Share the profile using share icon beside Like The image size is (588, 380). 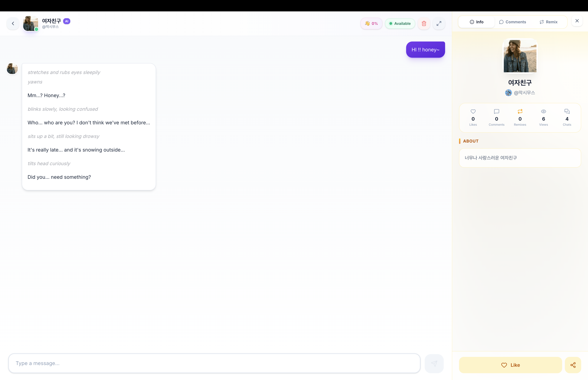573,365
